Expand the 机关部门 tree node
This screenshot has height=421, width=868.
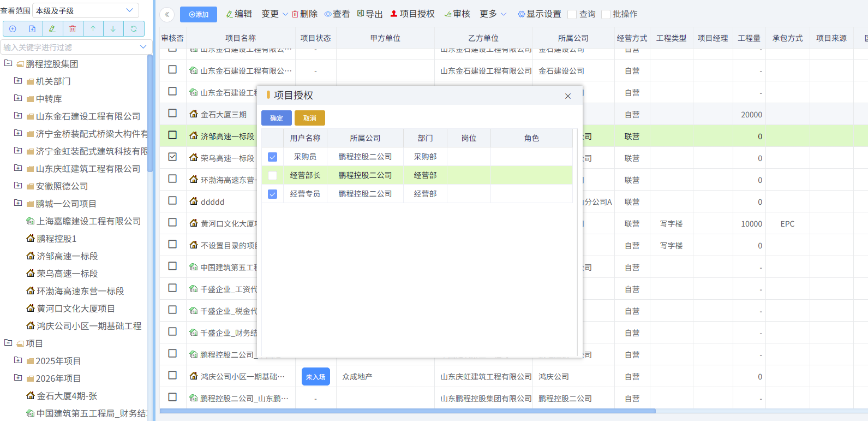18,81
